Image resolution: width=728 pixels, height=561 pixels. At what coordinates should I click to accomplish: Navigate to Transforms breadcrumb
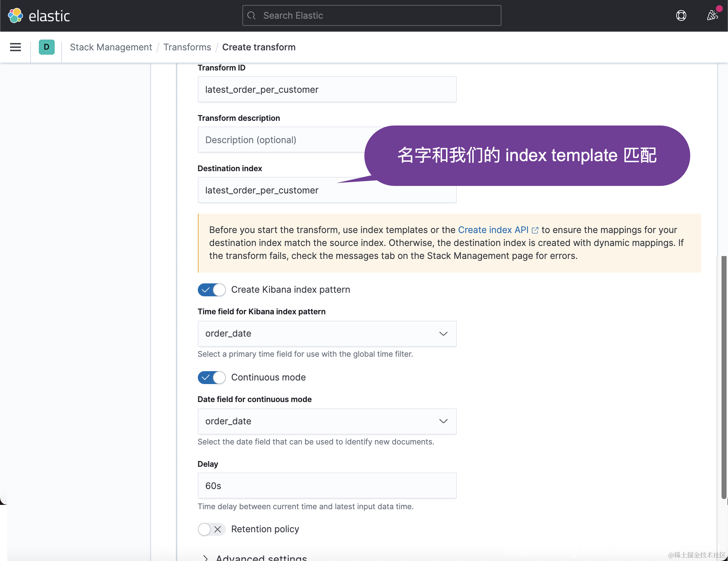[187, 47]
